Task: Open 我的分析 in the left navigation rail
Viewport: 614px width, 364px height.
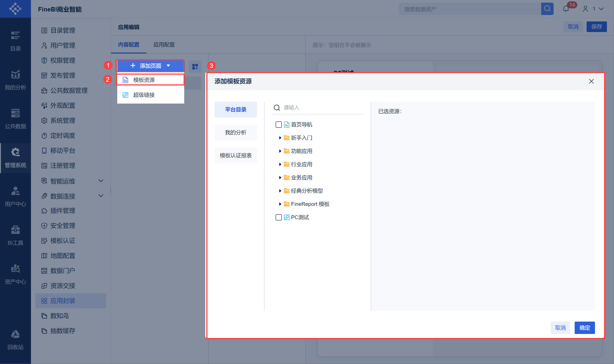Action: coord(15,80)
